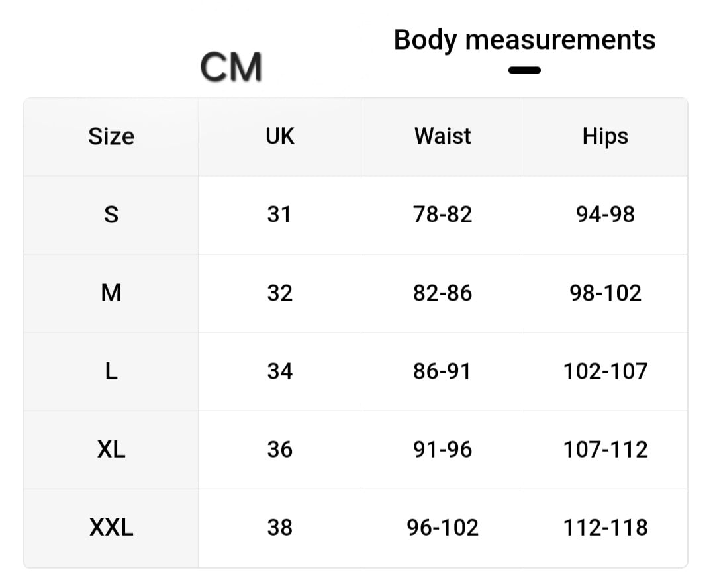This screenshot has width=715, height=588.
Task: Click the 82-86 waist cell
Action: [x=442, y=293]
